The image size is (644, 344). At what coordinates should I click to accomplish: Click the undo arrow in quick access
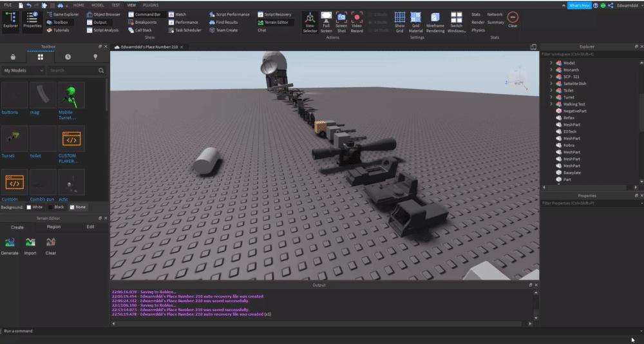29,5
